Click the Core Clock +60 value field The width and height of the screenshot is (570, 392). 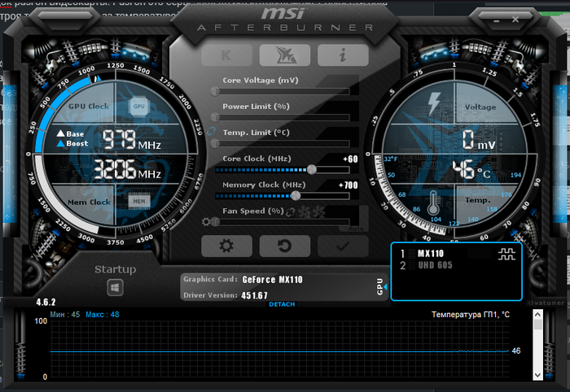350,159
